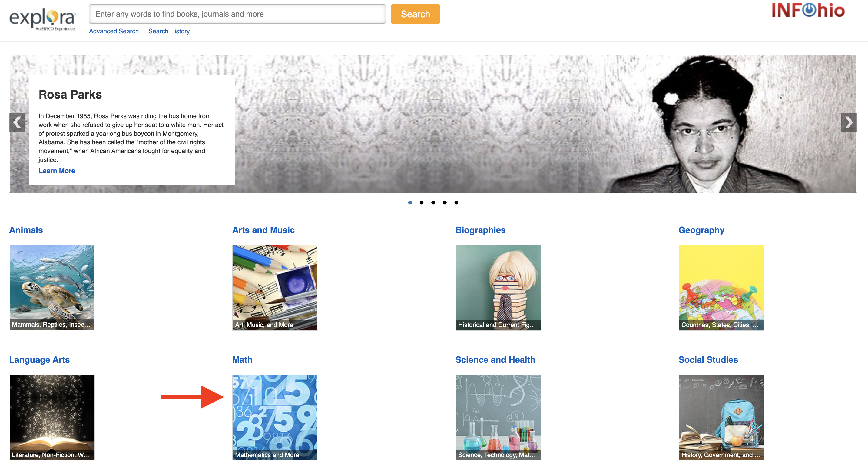Open the INFOhio logo link
The height and width of the screenshot is (471, 868).
[808, 10]
